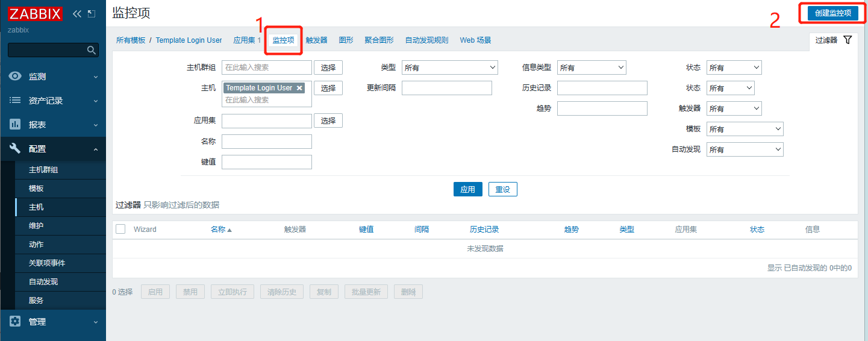Sort table by 类型 column header
The image size is (868, 341).
tap(626, 230)
